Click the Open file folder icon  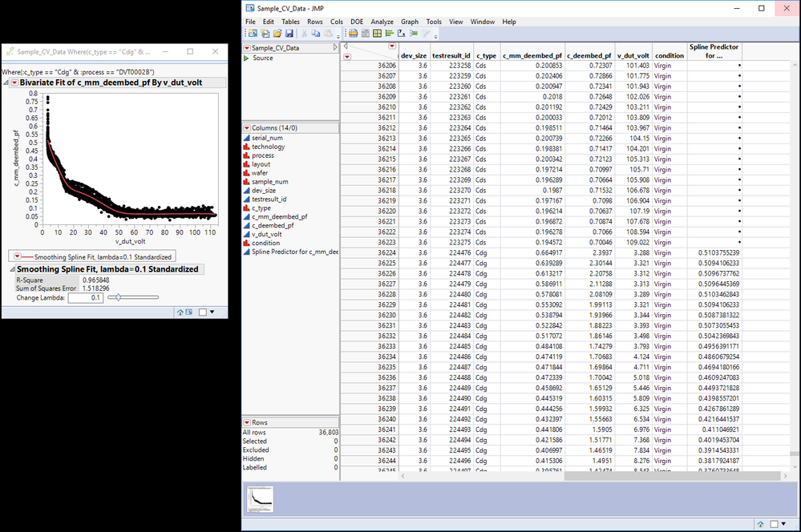tap(277, 34)
